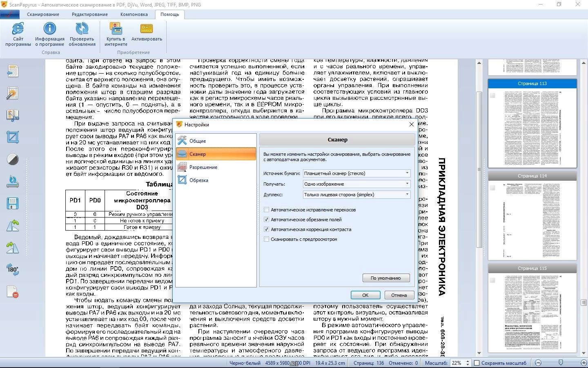Select 'Сканер' settings category
This screenshot has height=368, width=588.
(216, 154)
